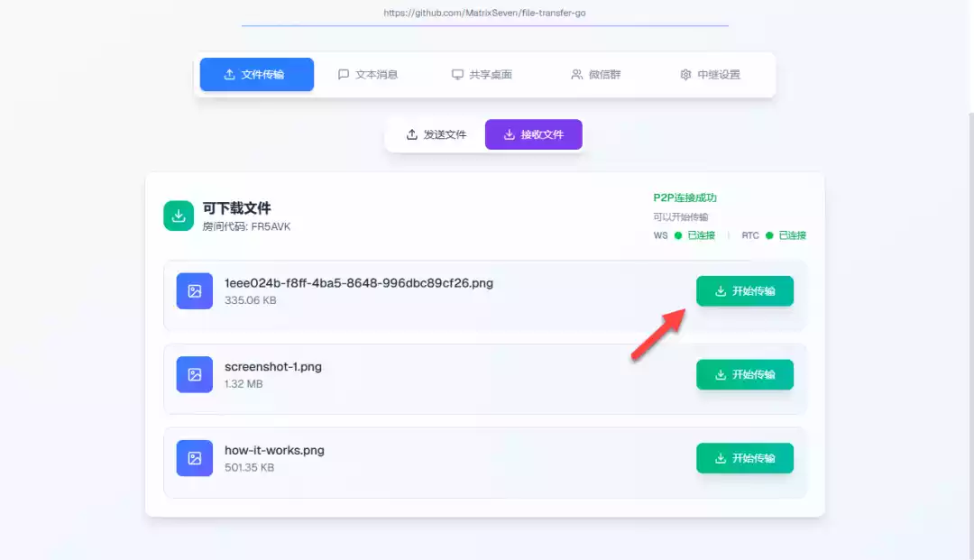Start transfer of the 1eee024b PNG file
This screenshot has width=974, height=560.
pyautogui.click(x=744, y=291)
